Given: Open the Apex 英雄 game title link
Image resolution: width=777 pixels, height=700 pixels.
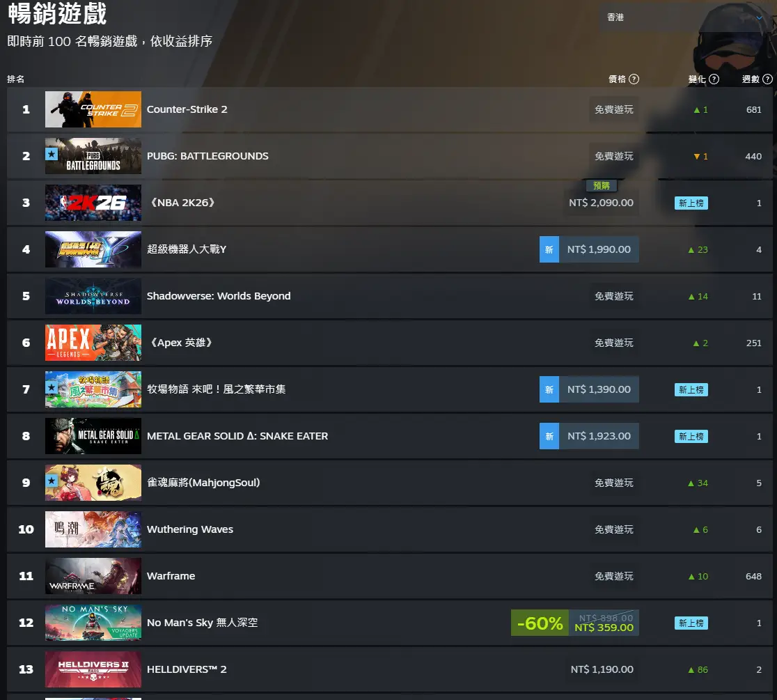Looking at the screenshot, I should coord(181,343).
